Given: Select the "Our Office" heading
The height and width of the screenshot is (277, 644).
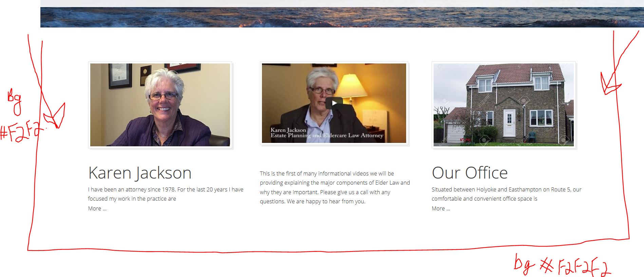Looking at the screenshot, I should coord(470,173).
